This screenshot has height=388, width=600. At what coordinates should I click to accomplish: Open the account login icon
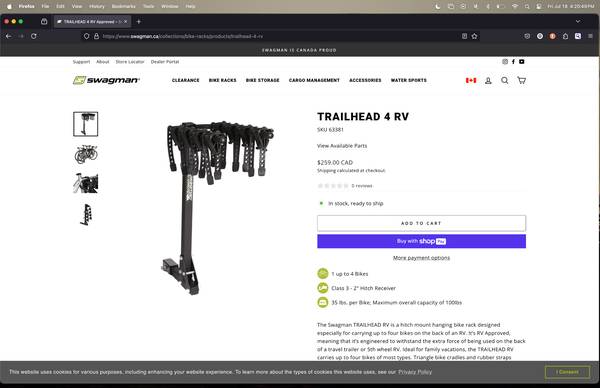click(x=488, y=80)
